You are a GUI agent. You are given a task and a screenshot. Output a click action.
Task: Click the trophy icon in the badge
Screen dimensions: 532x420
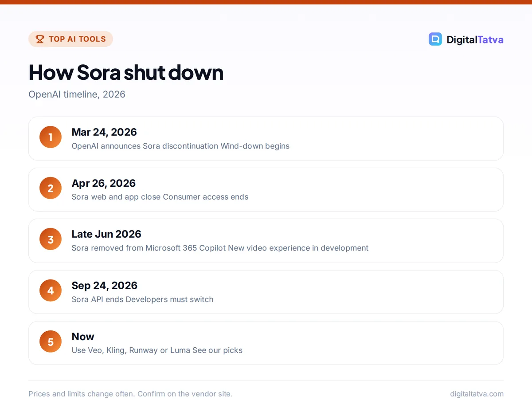pos(40,39)
